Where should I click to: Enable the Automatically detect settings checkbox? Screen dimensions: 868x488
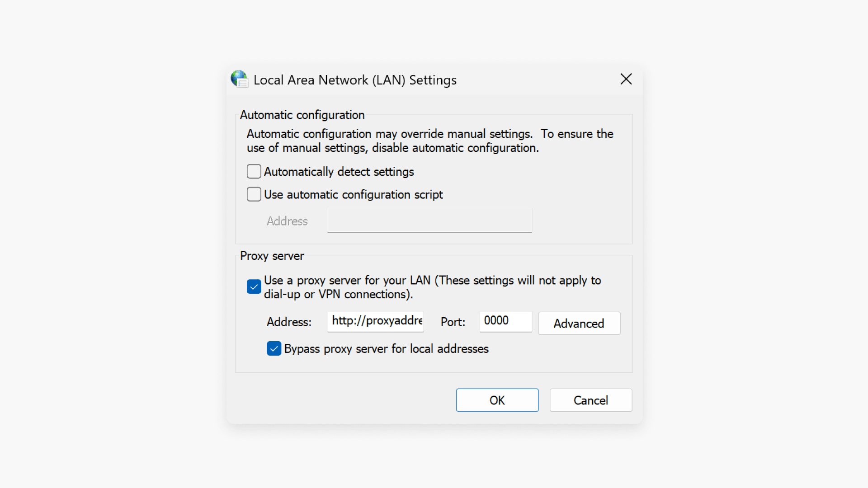pyautogui.click(x=254, y=172)
